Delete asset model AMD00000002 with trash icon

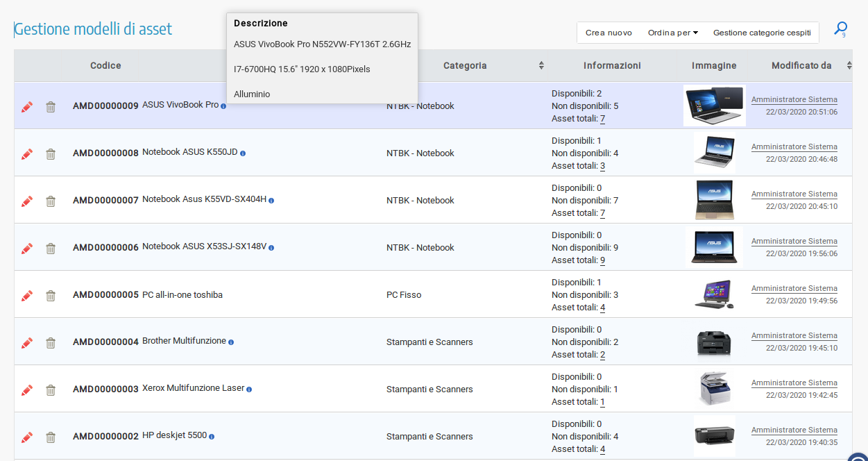point(51,437)
